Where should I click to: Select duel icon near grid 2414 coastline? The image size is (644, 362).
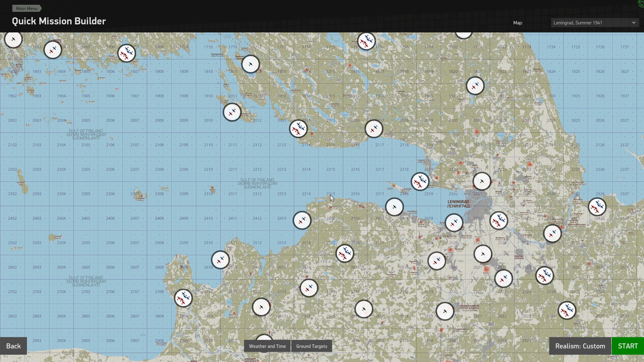coord(302,220)
